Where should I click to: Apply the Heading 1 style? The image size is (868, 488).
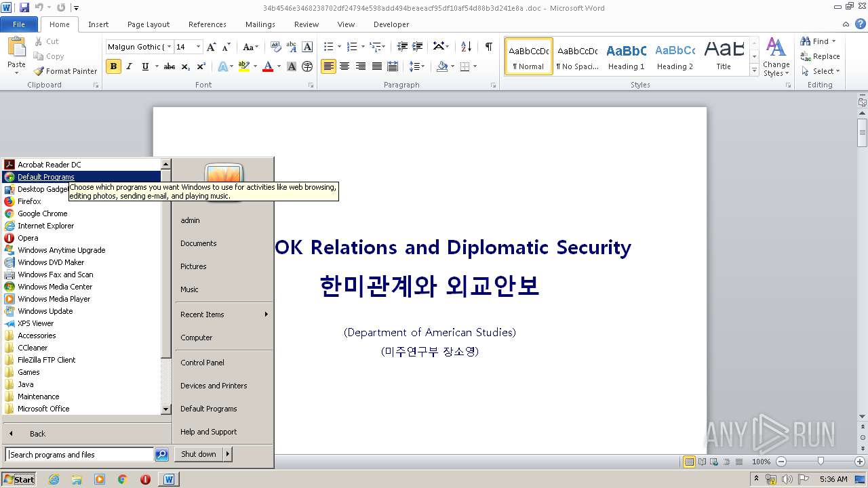(626, 57)
